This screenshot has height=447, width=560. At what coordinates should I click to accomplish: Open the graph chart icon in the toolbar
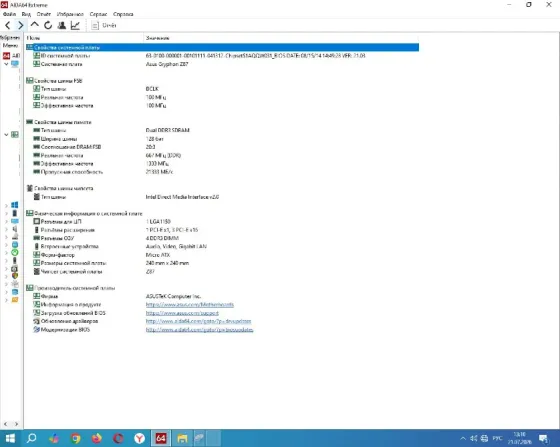pyautogui.click(x=75, y=25)
